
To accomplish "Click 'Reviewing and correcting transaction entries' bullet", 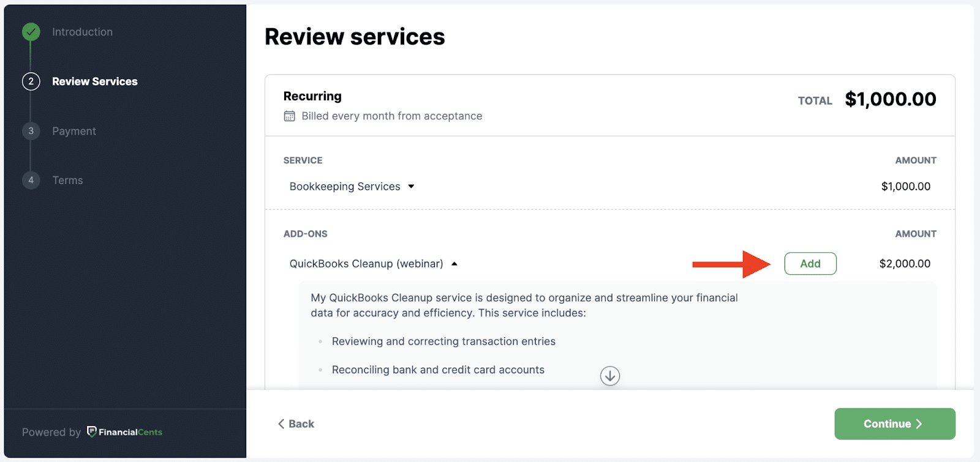I will pyautogui.click(x=443, y=341).
